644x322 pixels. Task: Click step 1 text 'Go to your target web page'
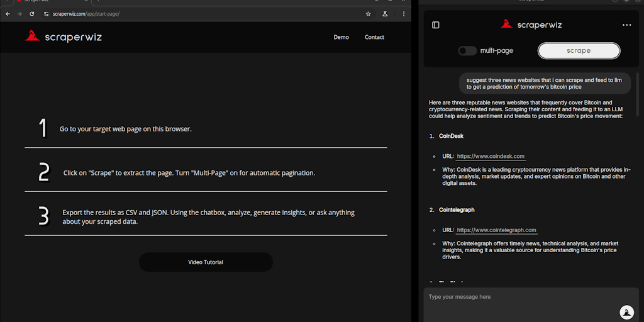[x=126, y=129]
